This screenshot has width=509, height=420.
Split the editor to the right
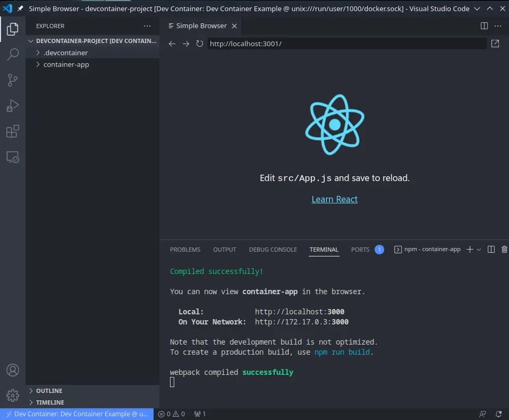pyautogui.click(x=484, y=26)
